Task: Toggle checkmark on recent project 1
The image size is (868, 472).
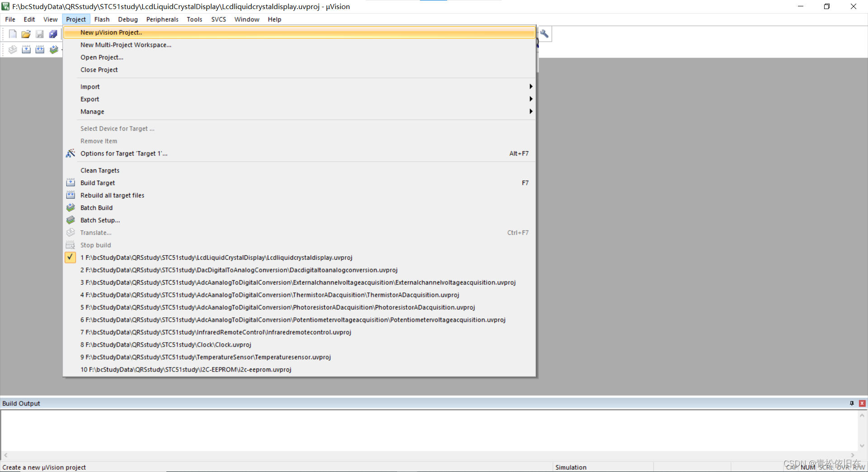Action: [x=70, y=257]
